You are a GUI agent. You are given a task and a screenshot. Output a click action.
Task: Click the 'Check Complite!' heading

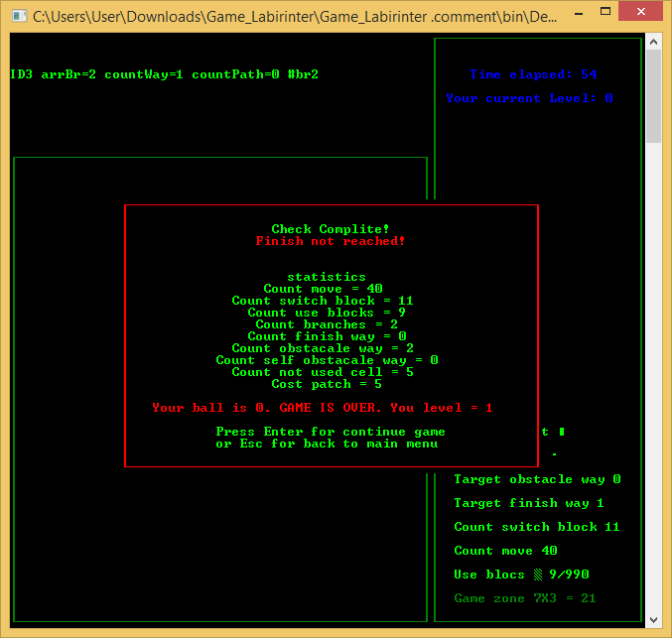coord(331,229)
